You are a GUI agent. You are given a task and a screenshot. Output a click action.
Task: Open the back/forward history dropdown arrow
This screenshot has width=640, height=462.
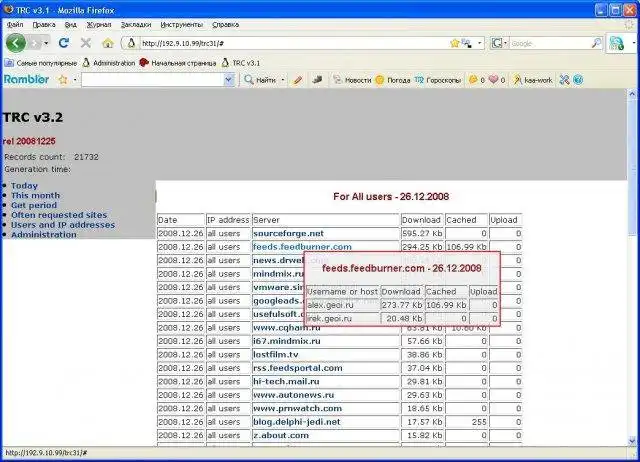46,43
